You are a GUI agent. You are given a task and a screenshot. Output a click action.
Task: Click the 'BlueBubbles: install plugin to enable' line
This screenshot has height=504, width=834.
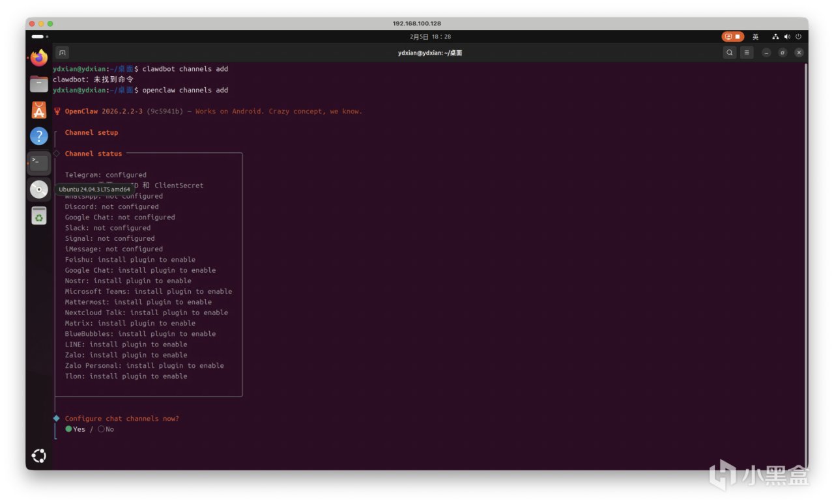pos(140,333)
